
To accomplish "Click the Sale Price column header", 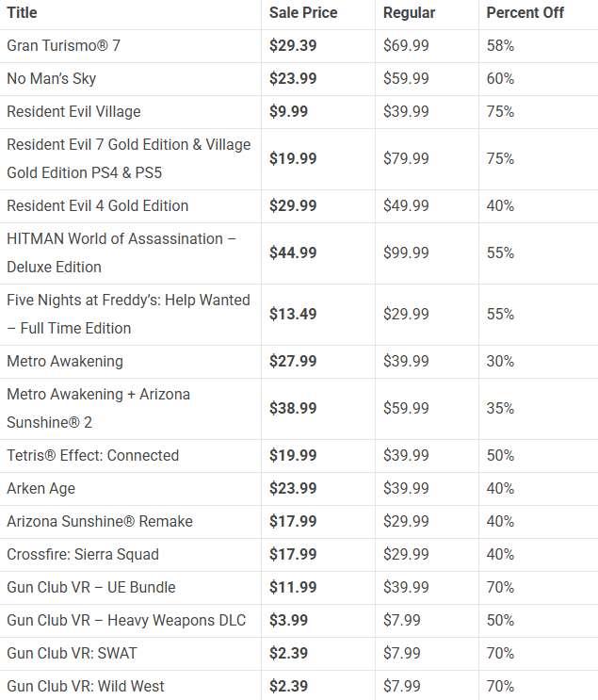I will coord(303,12).
